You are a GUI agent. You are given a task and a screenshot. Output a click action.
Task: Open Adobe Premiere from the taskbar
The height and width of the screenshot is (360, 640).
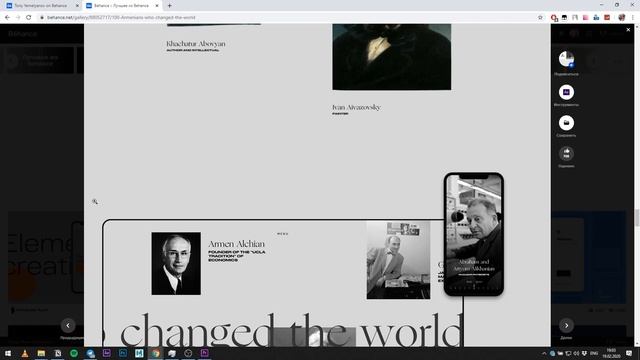click(x=204, y=353)
